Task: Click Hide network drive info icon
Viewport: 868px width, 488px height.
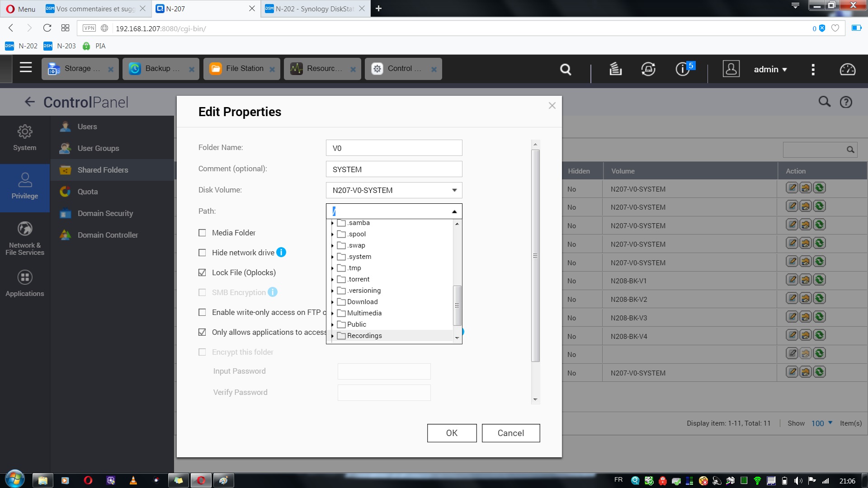Action: [x=281, y=252]
